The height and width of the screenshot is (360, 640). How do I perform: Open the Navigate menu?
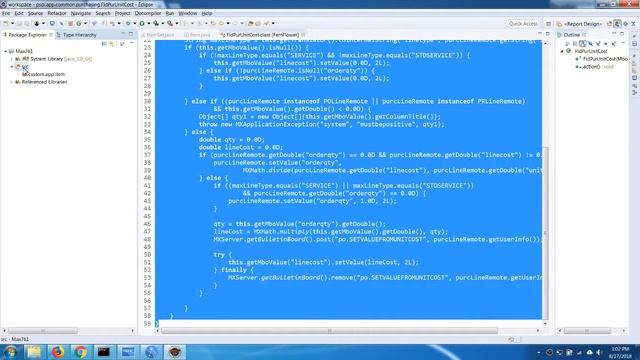point(81,13)
